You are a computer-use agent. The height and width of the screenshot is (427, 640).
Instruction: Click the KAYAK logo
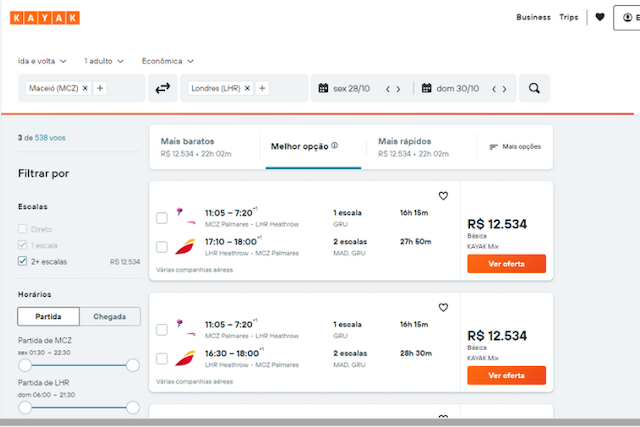tap(45, 18)
